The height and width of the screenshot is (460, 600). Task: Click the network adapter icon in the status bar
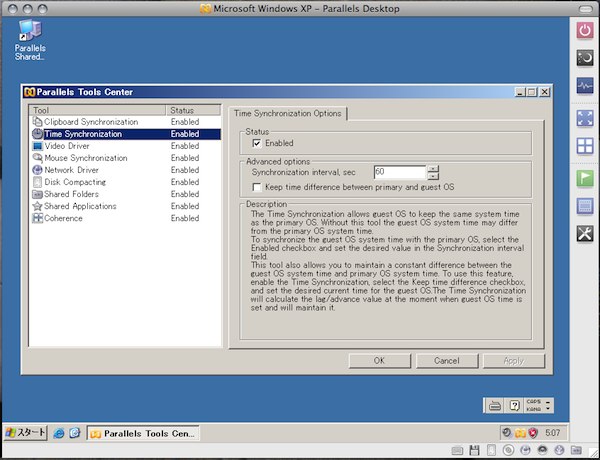(525, 450)
